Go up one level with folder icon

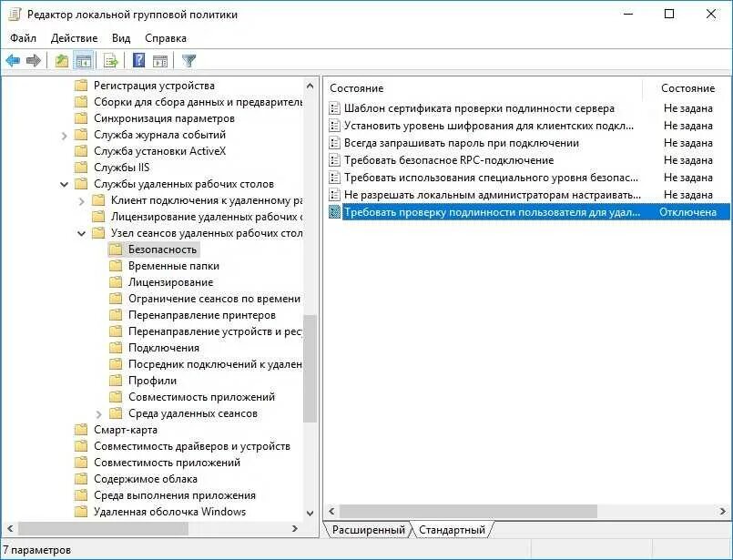(x=62, y=61)
